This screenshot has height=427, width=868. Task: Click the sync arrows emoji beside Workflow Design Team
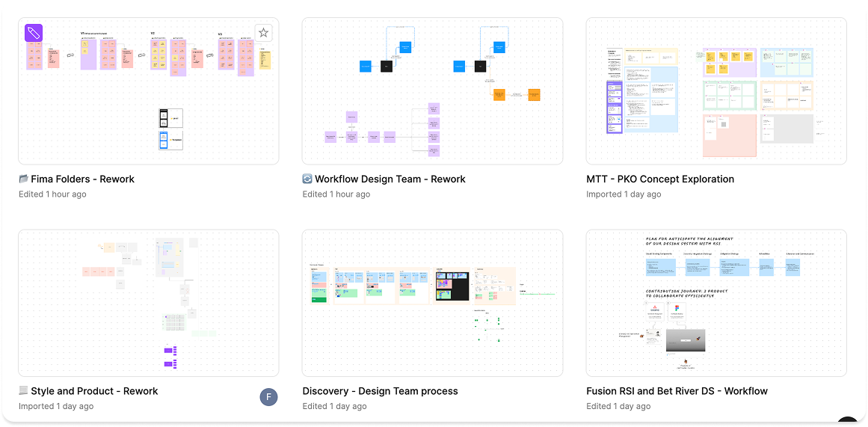click(x=307, y=179)
